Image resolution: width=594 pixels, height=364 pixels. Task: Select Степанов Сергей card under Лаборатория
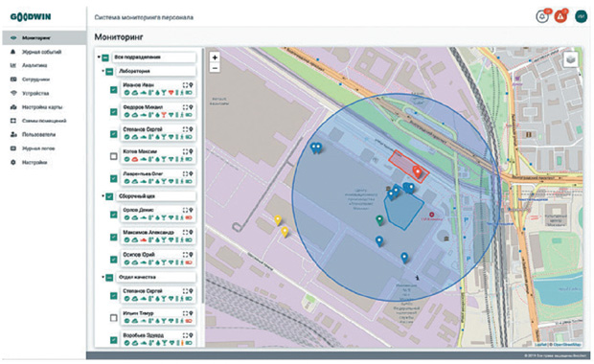tap(158, 133)
